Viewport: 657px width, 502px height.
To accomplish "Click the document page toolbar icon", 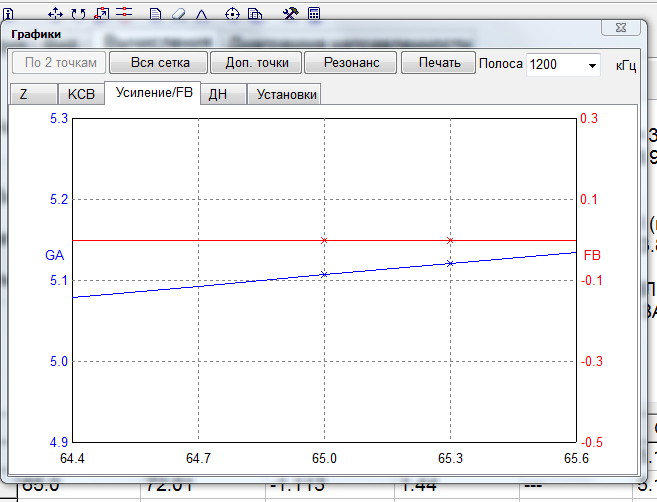I will coord(155,14).
